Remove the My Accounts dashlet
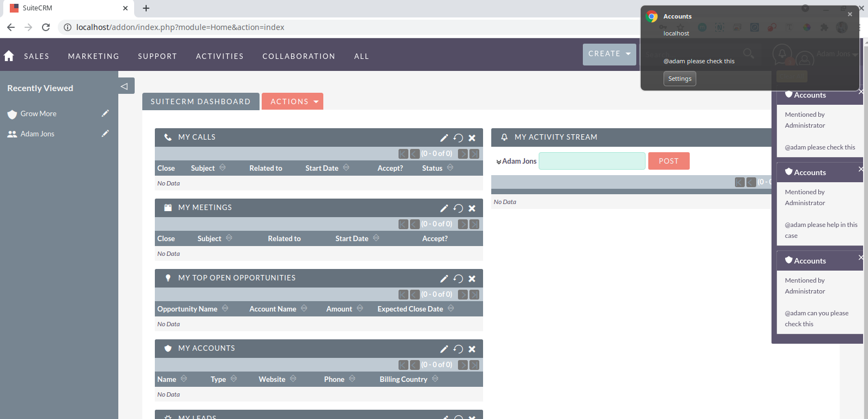This screenshot has width=868, height=419. [x=472, y=349]
